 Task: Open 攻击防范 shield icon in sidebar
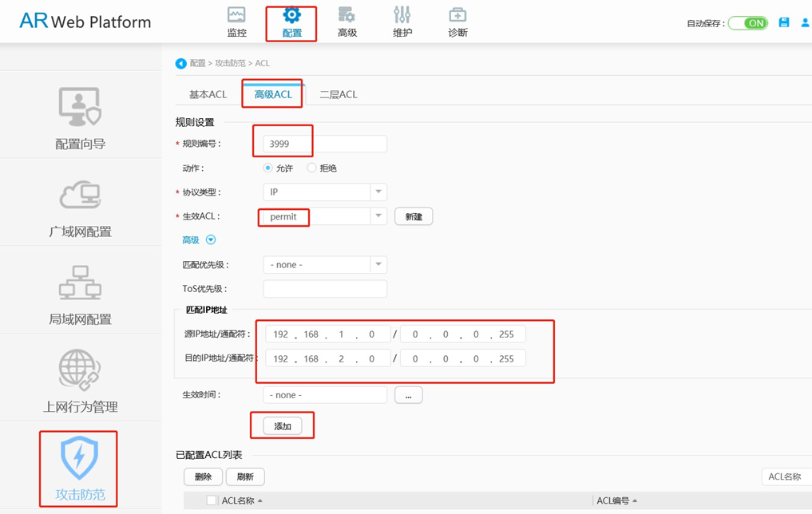[79, 457]
